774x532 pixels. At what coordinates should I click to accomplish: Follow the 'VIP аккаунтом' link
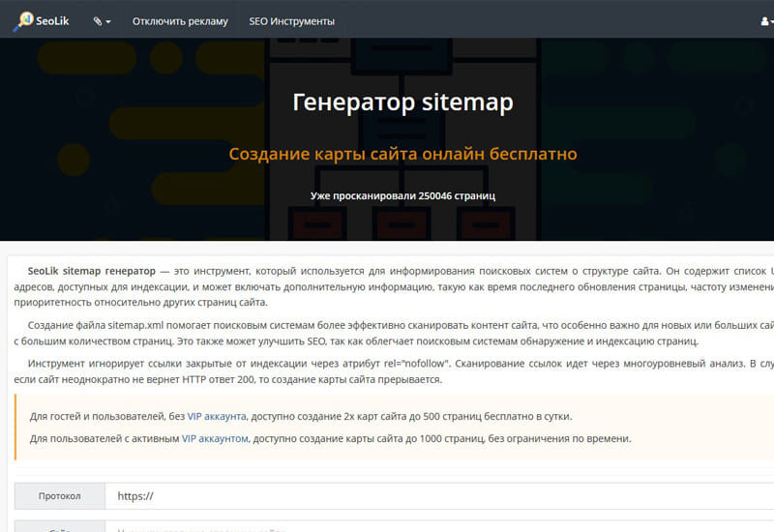point(215,438)
